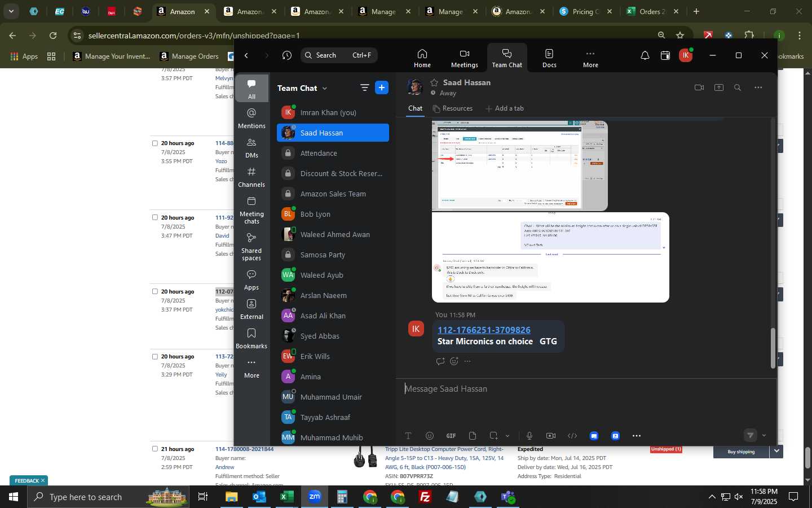Image resolution: width=812 pixels, height=508 pixels.
Task: Open order 114-1780008-2021844 link
Action: click(244, 449)
